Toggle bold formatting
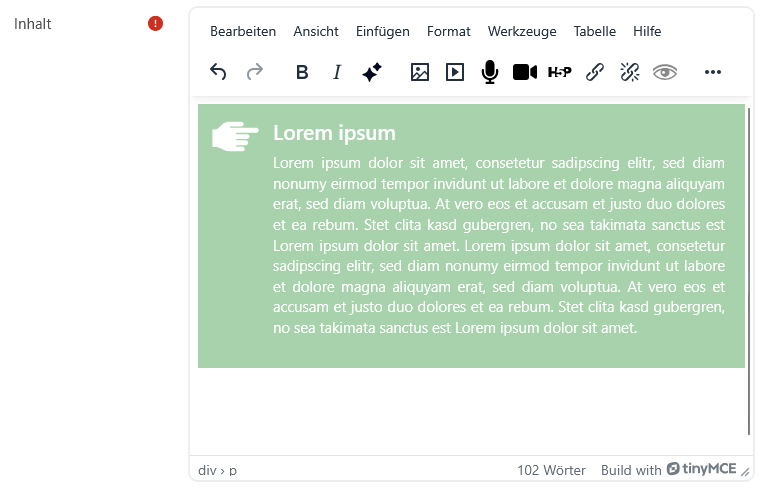 point(302,72)
